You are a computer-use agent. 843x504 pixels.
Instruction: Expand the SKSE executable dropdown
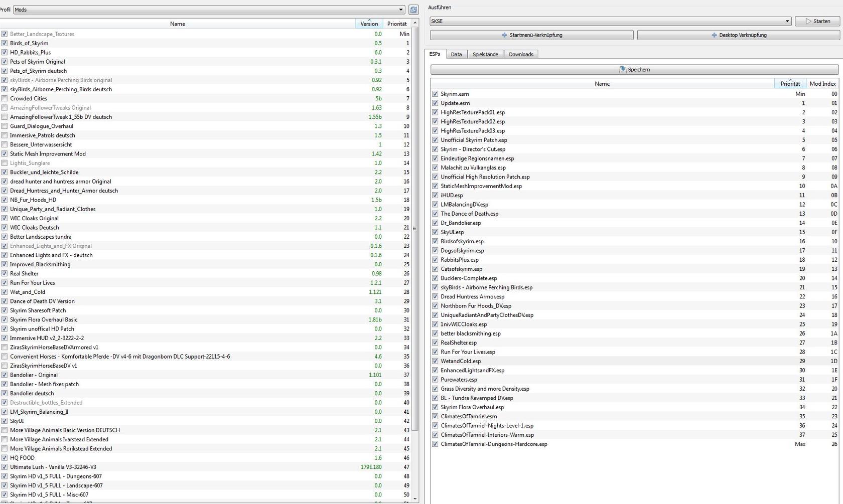tap(610, 21)
